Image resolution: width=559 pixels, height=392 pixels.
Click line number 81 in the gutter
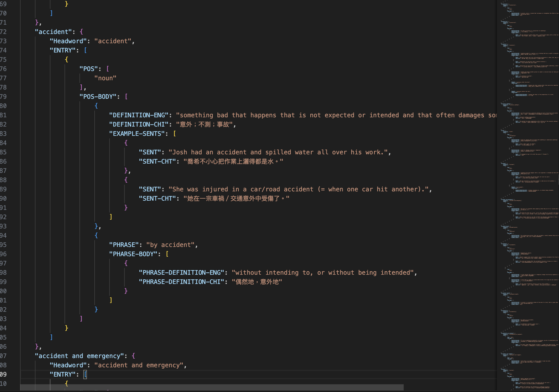(x=4, y=115)
